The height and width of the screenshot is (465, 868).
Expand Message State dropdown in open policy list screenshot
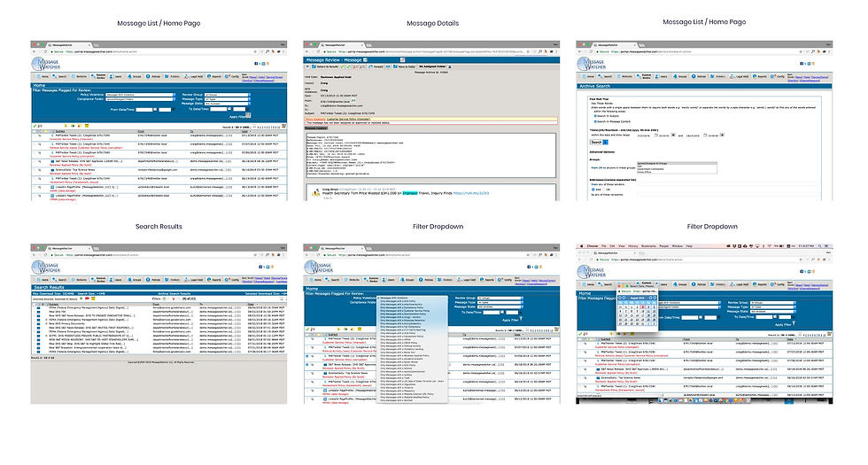[500, 306]
